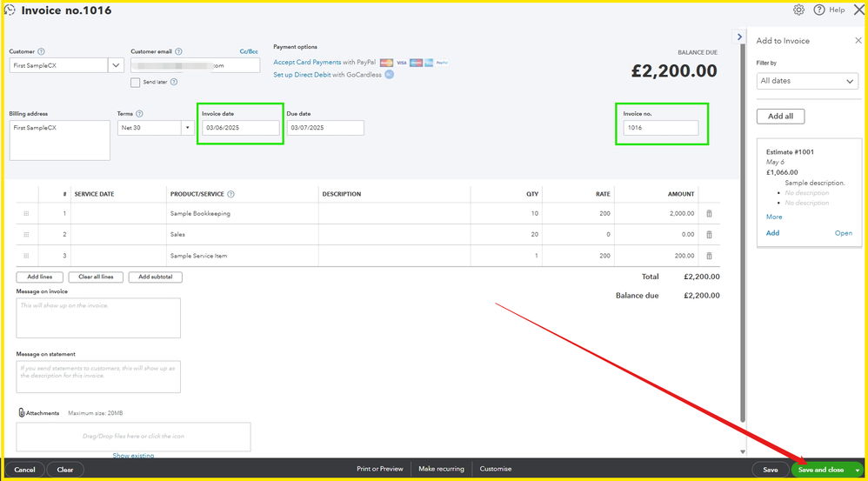Click the Save and close button
The width and height of the screenshot is (868, 481).
(821, 470)
